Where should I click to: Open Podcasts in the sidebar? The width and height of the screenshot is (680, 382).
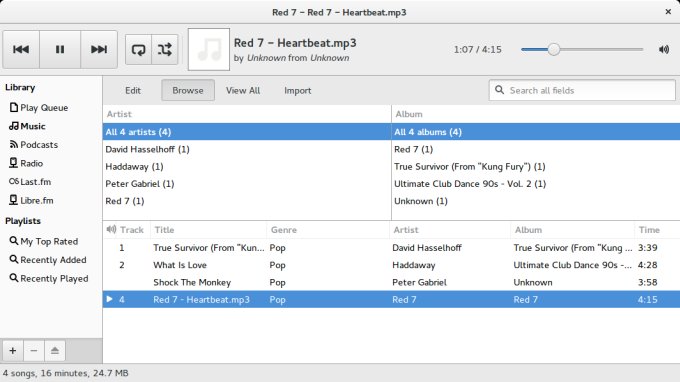(x=34, y=145)
